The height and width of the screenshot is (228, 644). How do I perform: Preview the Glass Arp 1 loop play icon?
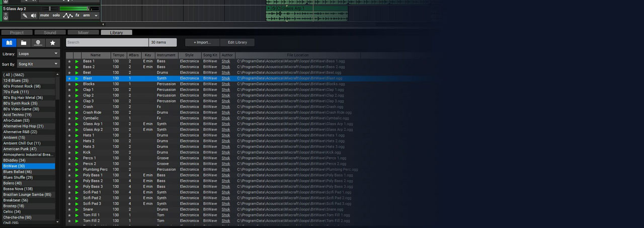(x=77, y=124)
